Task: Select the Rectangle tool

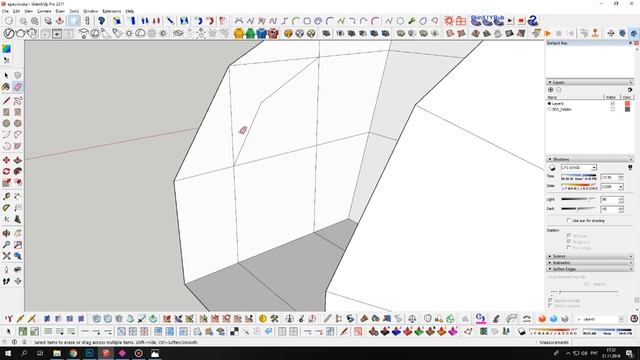Action: click(6, 112)
